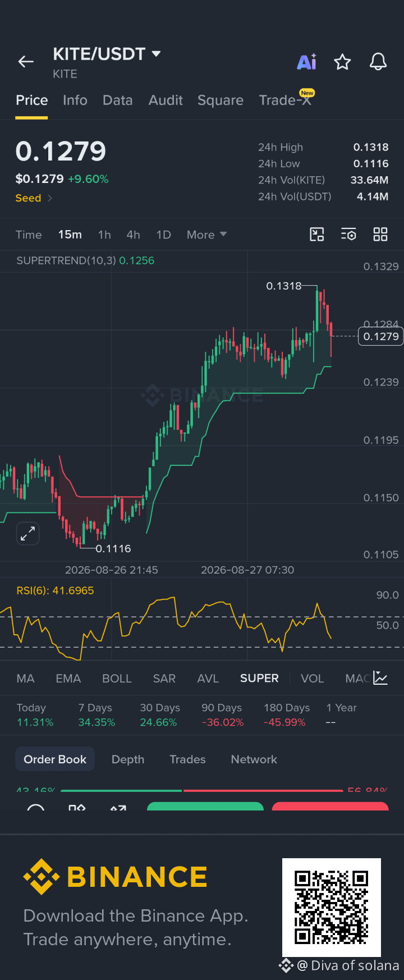Viewport: 404px width, 980px height.
Task: Expand chart to fullscreen
Action: (x=27, y=533)
